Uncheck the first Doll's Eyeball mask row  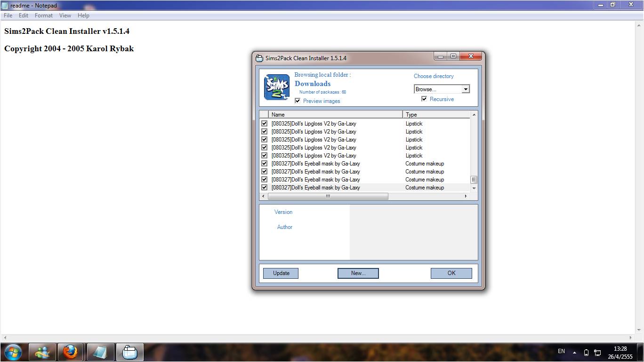point(264,164)
